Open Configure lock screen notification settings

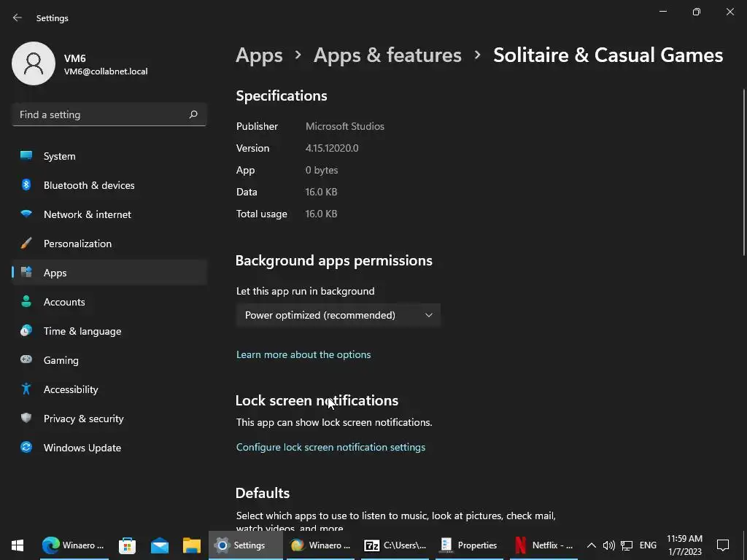330,447
